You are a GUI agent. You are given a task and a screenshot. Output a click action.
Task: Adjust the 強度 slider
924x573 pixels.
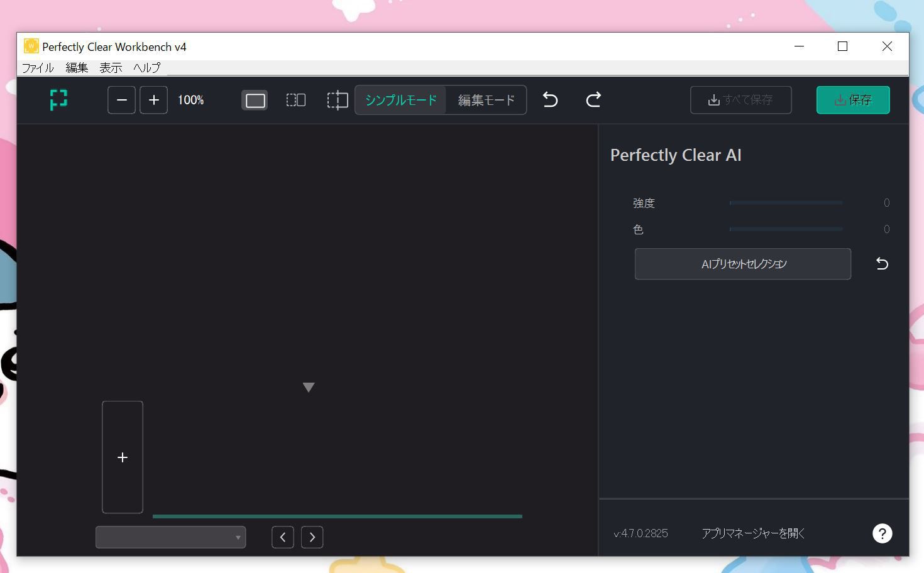[x=786, y=203]
